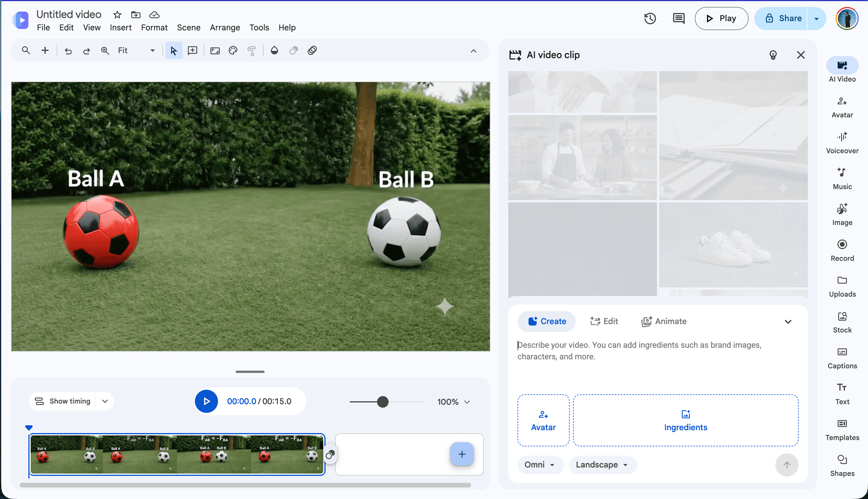Switch to the Animate tab

click(664, 321)
